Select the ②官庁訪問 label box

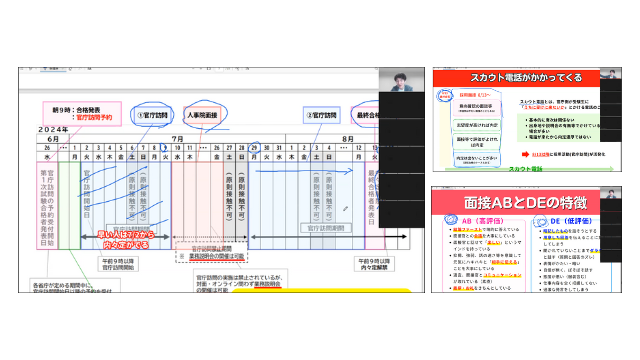tap(322, 115)
